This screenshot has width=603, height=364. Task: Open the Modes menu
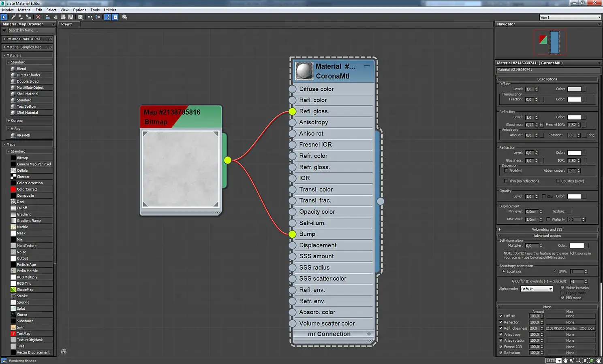(x=8, y=10)
